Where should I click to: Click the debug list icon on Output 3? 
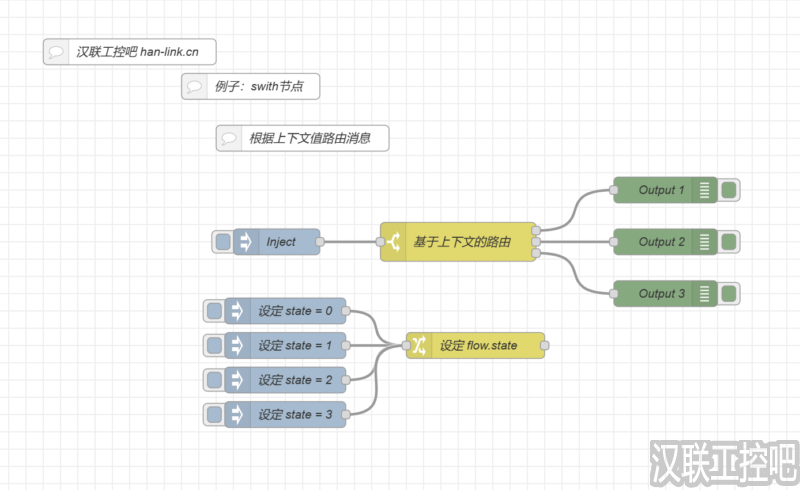click(705, 293)
